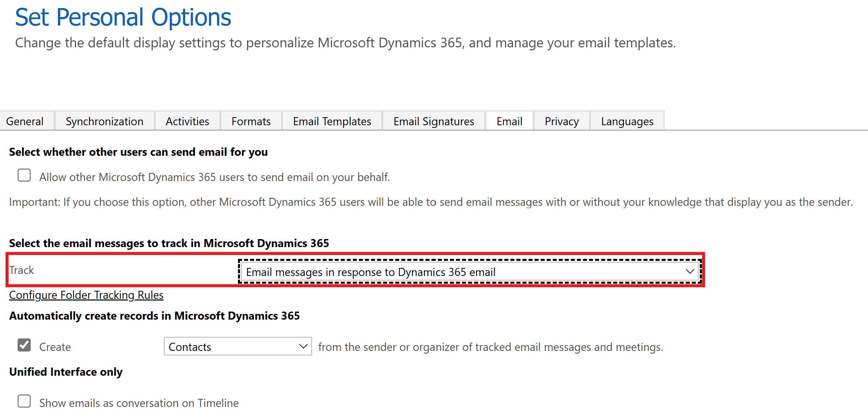Open Configure Folder Tracking Rules

coord(86,295)
